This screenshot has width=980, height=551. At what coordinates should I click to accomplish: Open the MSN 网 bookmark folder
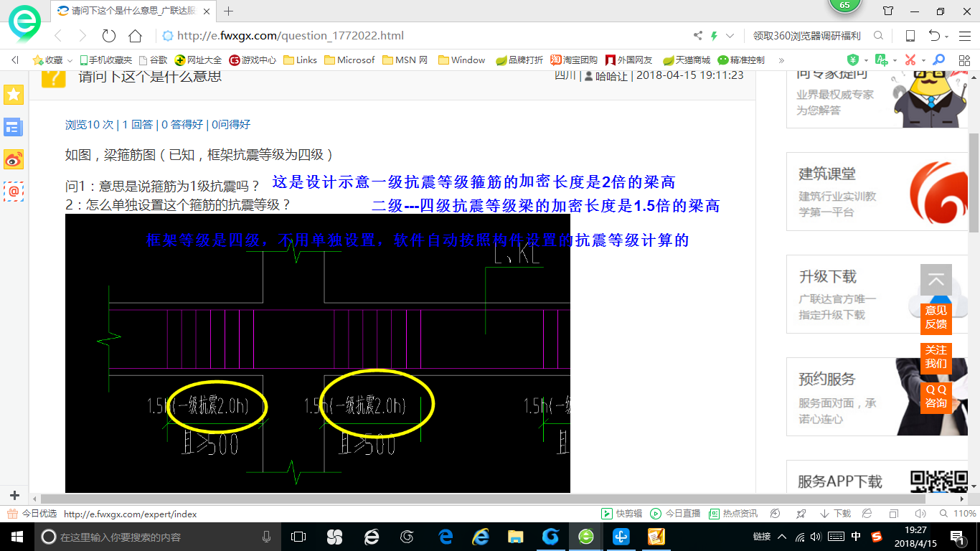click(x=405, y=60)
